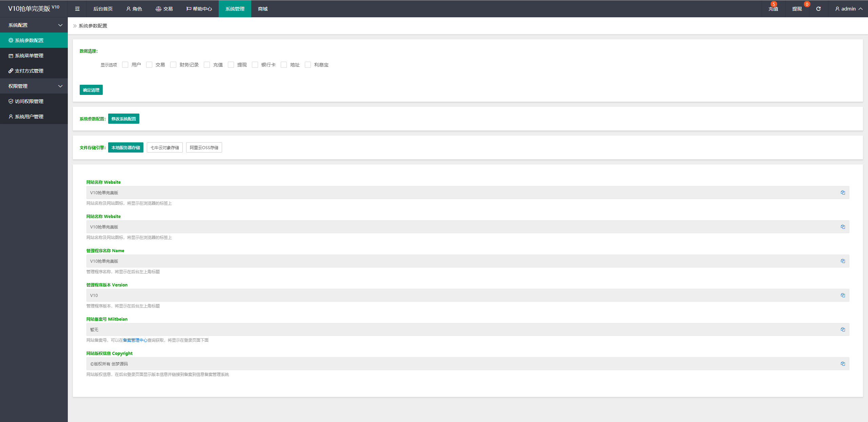Open the admin user dropdown

pos(848,9)
